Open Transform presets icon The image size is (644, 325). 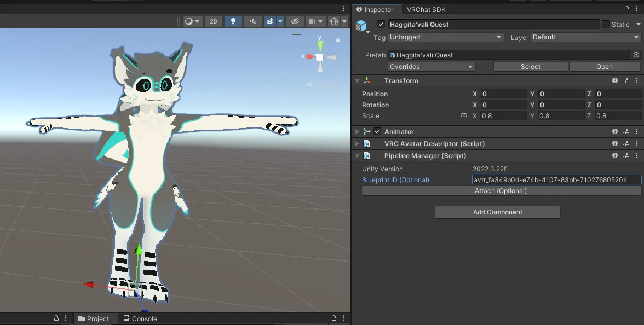[x=626, y=81]
